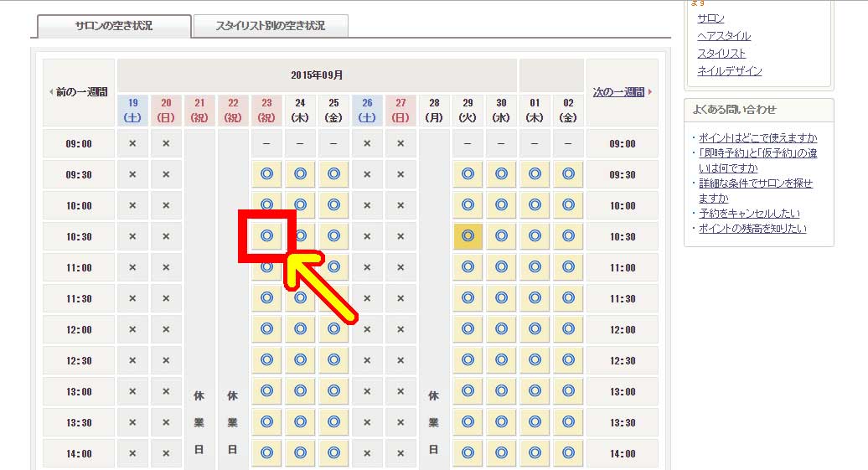Book the 11:30 slot on October 02

[568, 298]
